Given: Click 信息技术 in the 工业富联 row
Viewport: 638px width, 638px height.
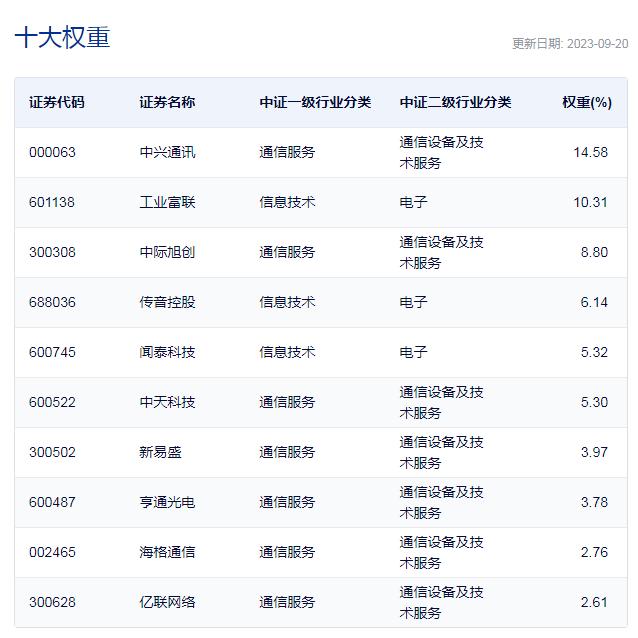Looking at the screenshot, I should (287, 202).
